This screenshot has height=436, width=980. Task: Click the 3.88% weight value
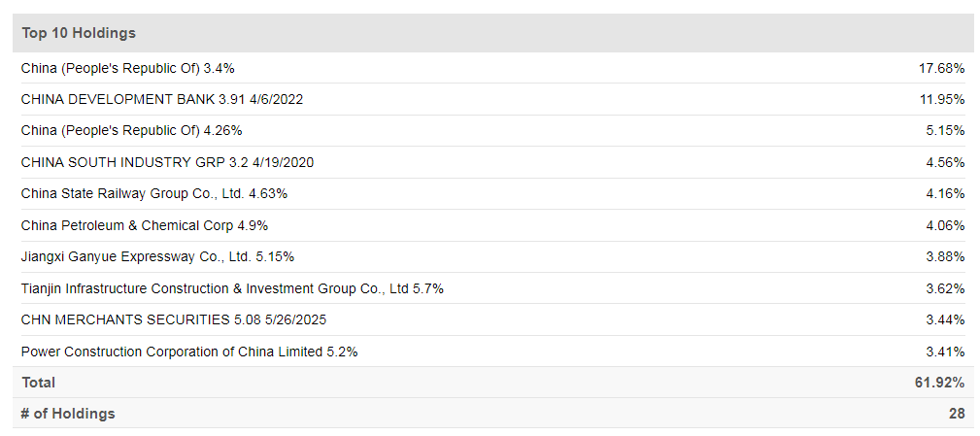pyautogui.click(x=945, y=256)
